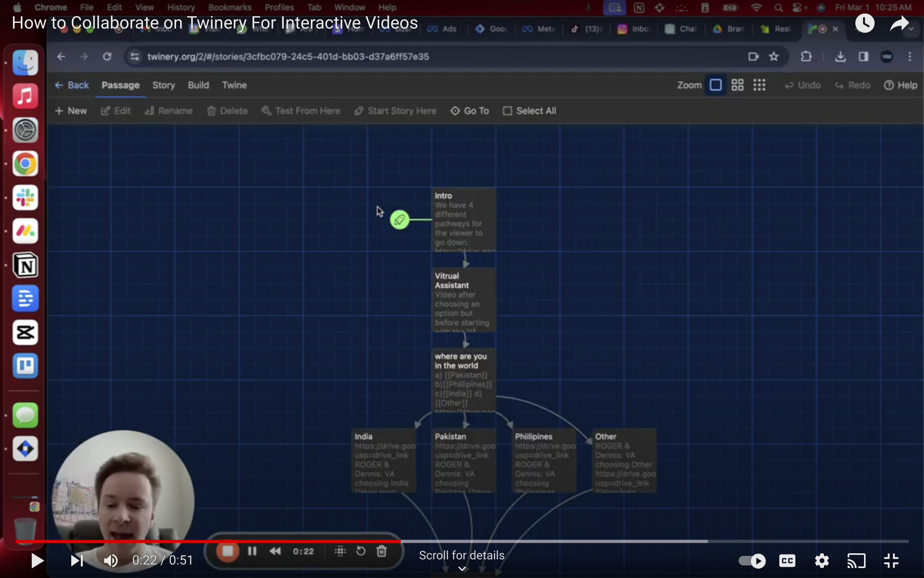Click Delete passage button
This screenshot has height=578, width=924.
click(x=227, y=111)
